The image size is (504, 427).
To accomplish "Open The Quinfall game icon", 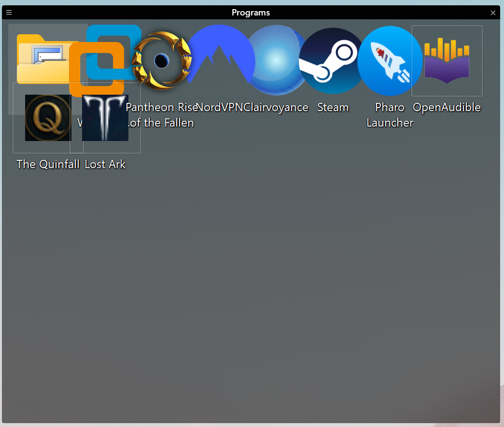I will point(48,118).
